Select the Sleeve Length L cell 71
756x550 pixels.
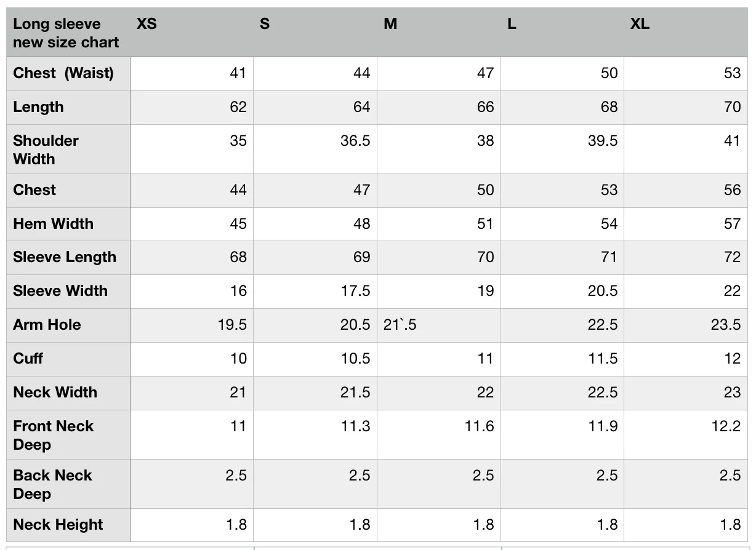[x=562, y=258]
